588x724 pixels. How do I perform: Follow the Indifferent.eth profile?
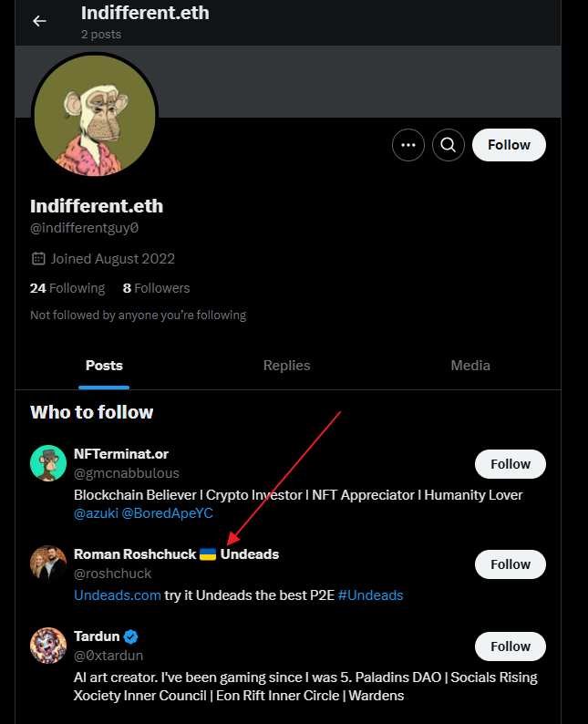pyautogui.click(x=509, y=144)
